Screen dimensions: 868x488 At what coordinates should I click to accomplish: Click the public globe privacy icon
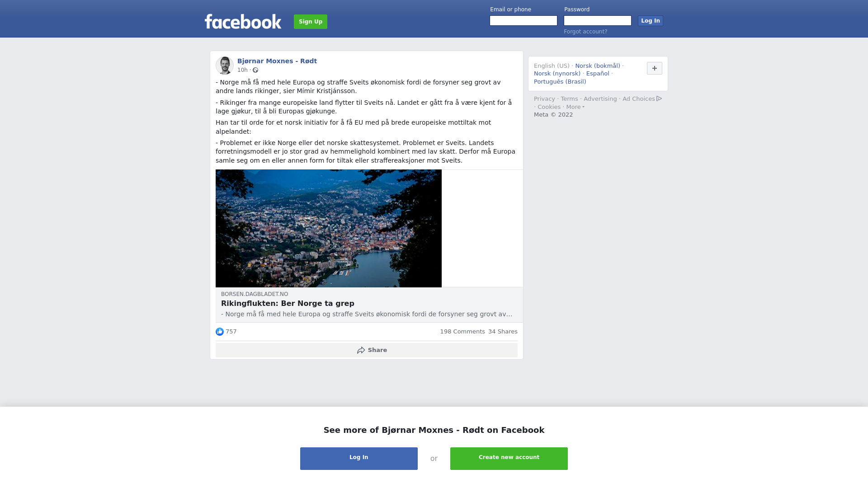pyautogui.click(x=255, y=70)
